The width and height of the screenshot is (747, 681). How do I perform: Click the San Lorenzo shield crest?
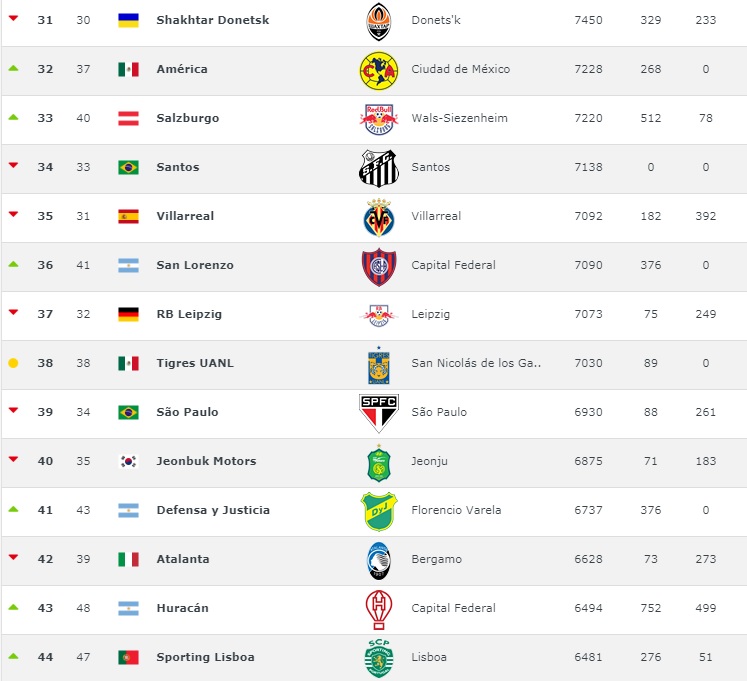click(379, 267)
